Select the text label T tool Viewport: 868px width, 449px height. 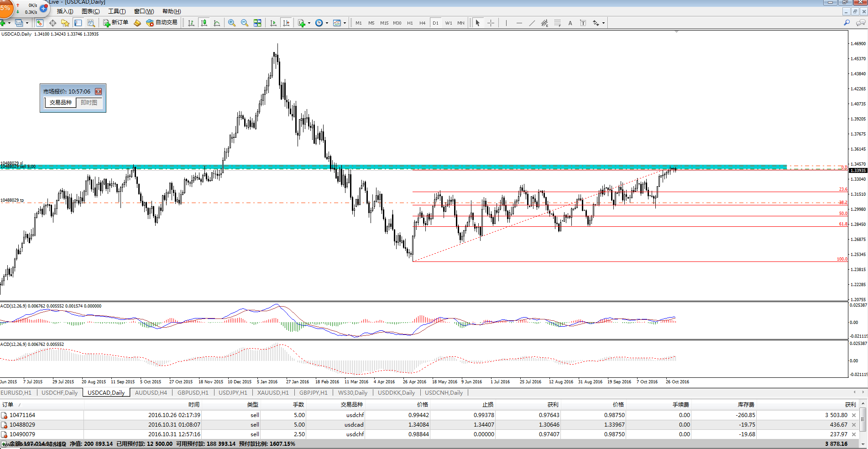tap(583, 23)
